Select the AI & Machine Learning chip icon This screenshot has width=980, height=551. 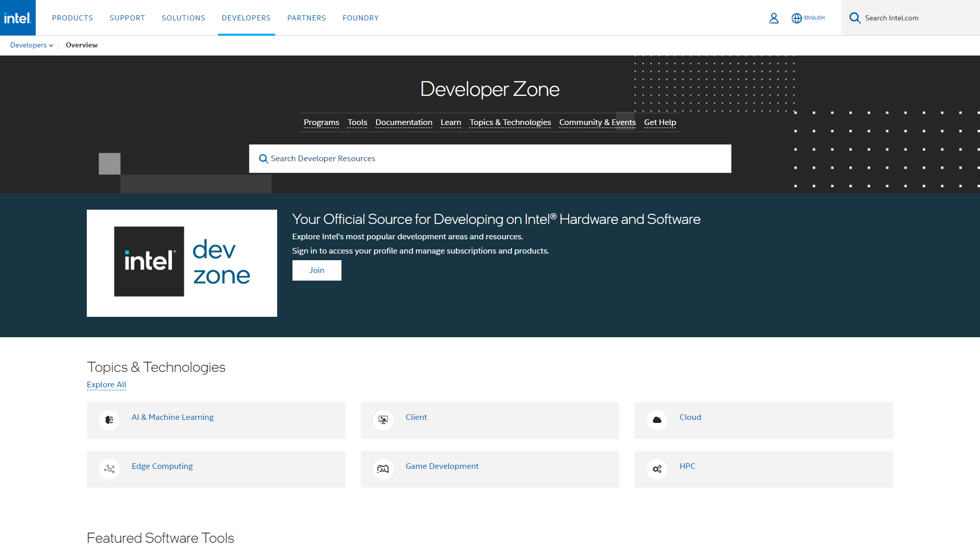tap(109, 420)
